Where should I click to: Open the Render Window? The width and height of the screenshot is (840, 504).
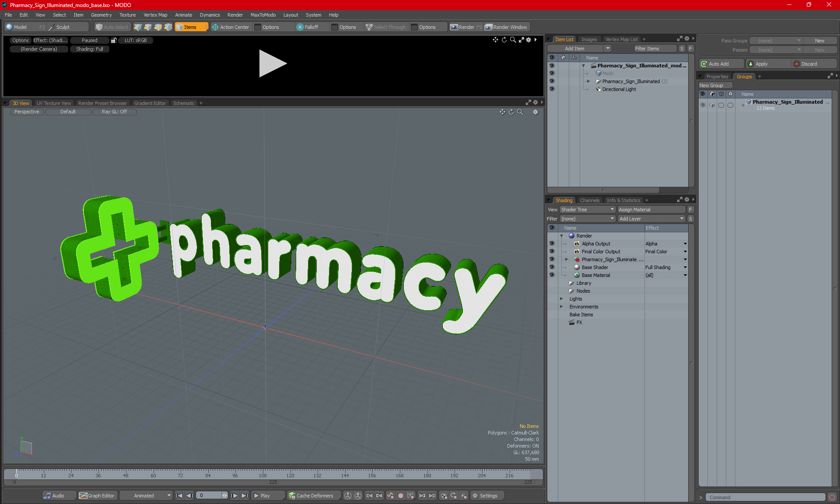(x=507, y=27)
